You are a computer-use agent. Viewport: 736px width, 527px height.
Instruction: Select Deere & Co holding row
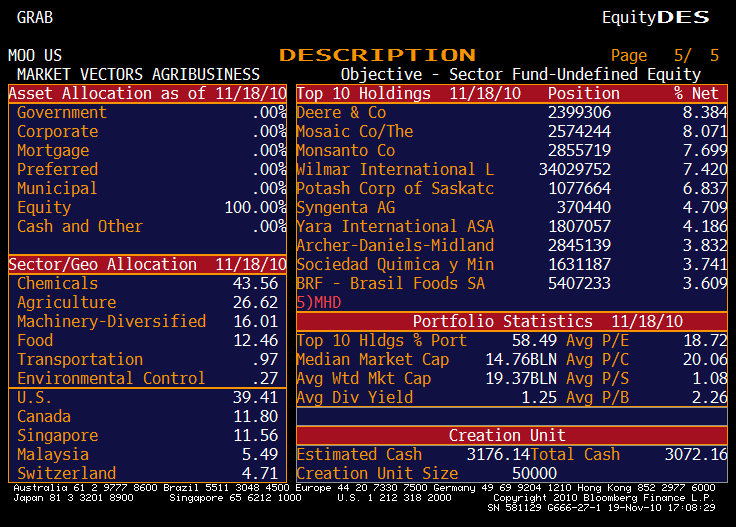(341, 113)
